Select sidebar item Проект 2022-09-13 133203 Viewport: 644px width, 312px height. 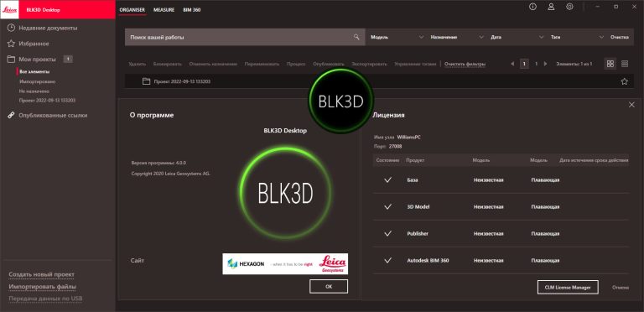pos(47,101)
